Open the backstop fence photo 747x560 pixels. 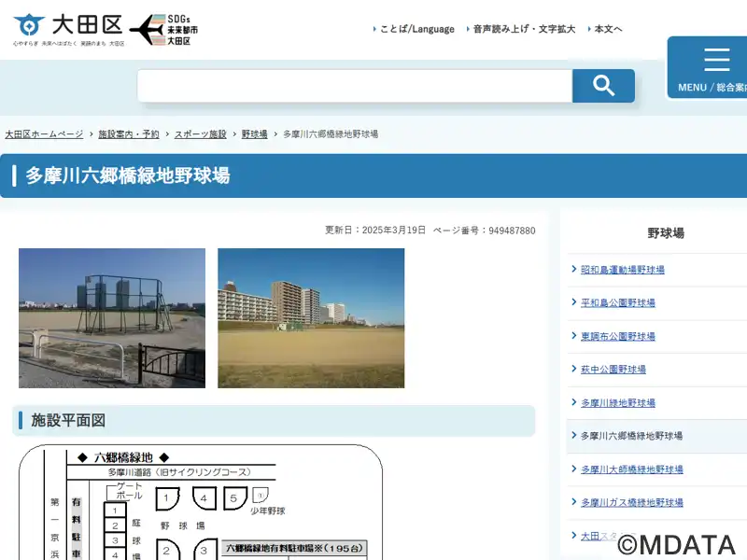pos(112,317)
